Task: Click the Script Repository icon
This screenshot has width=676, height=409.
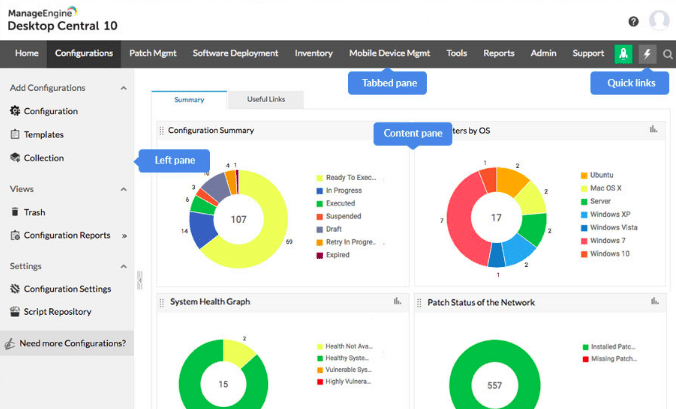Action: [15, 312]
